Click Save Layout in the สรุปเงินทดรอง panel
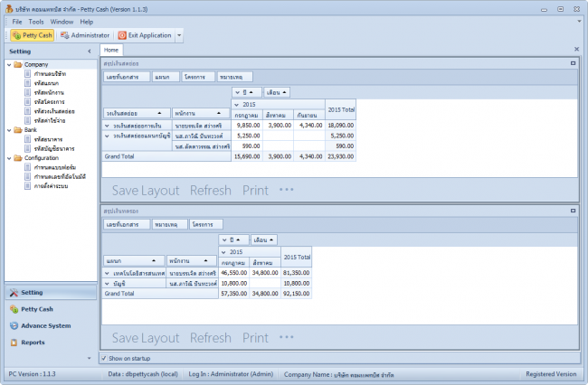588x385 pixels. [146, 338]
